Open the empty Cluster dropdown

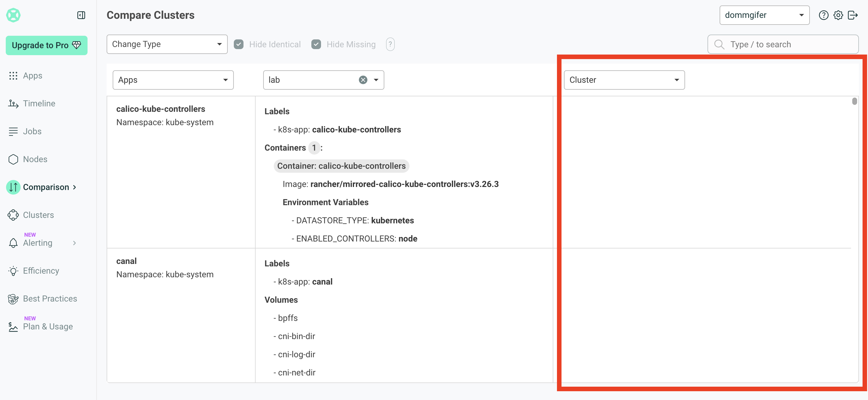pos(624,80)
